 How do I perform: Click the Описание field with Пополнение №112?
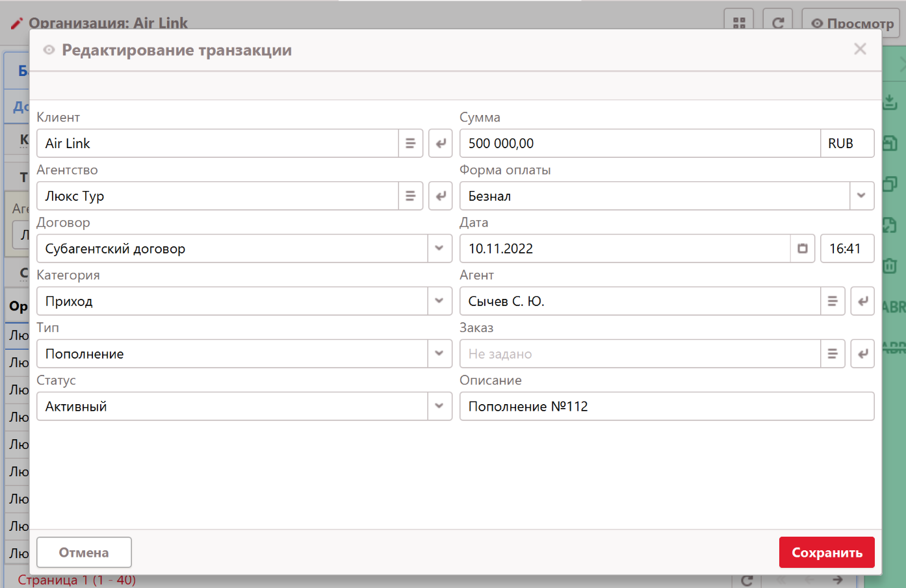point(666,407)
